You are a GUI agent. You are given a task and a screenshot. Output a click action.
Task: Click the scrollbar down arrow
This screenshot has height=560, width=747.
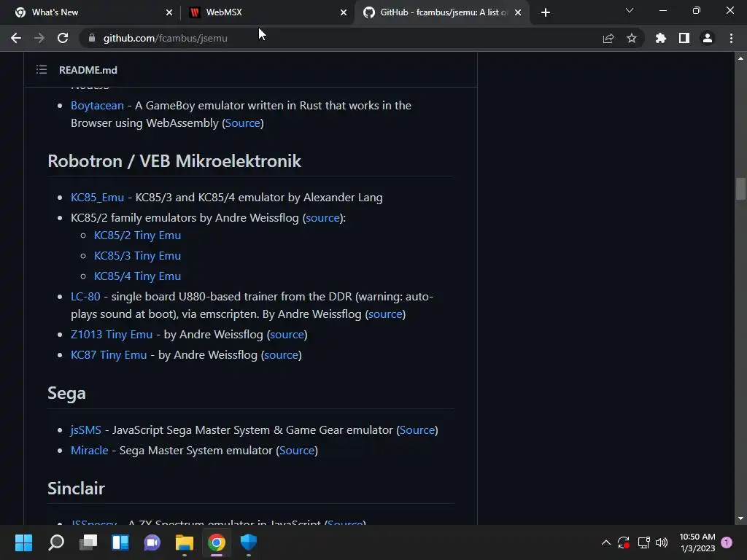coord(740,518)
